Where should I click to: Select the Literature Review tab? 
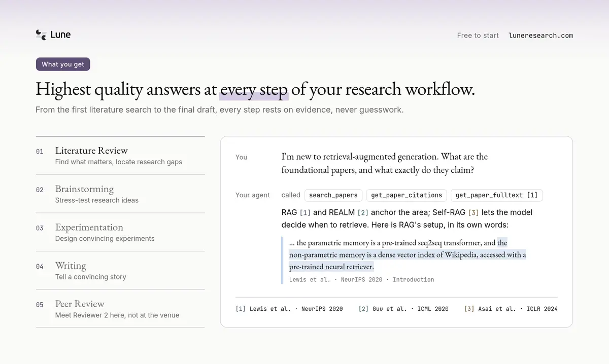(120, 156)
